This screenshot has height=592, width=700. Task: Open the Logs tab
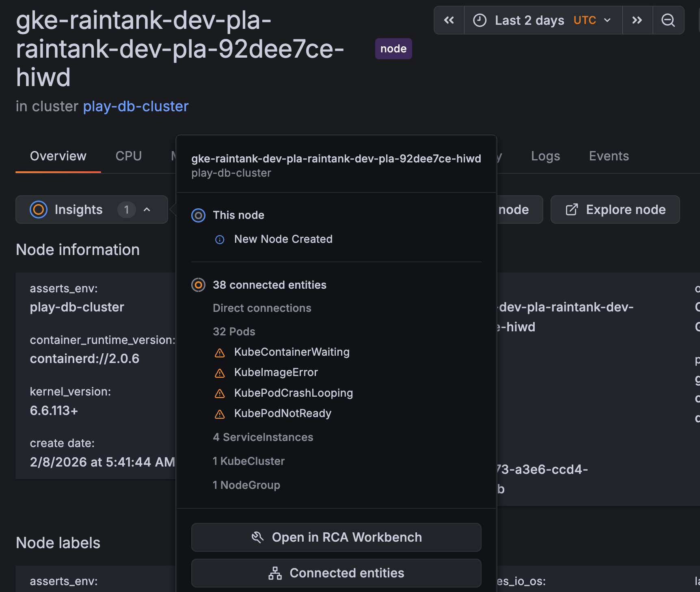545,156
